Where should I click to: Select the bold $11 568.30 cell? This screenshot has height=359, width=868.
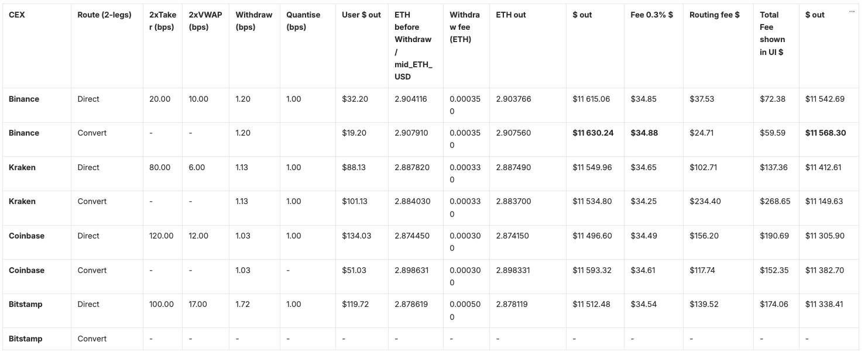click(x=825, y=133)
